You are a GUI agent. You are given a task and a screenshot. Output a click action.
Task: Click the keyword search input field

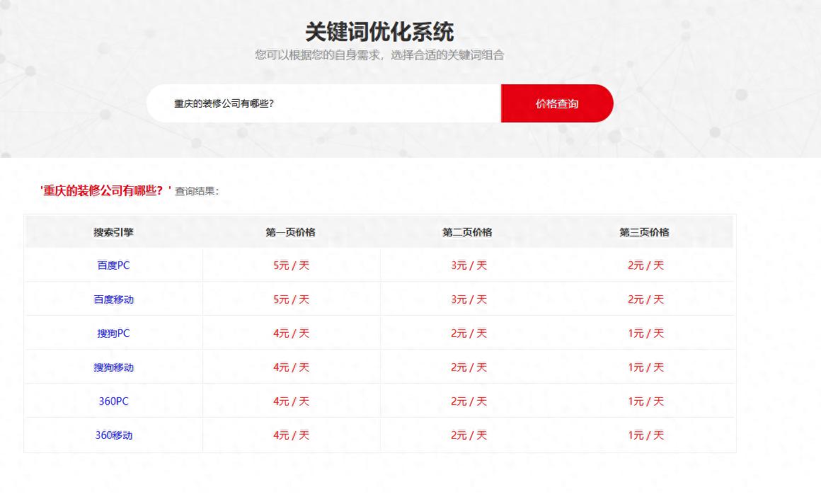click(x=318, y=103)
